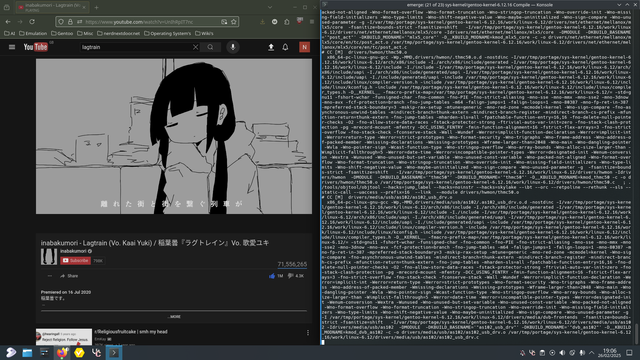The image size is (640, 360).
Task: Open the site permissions icon in the URL bar
Action: click(79, 22)
